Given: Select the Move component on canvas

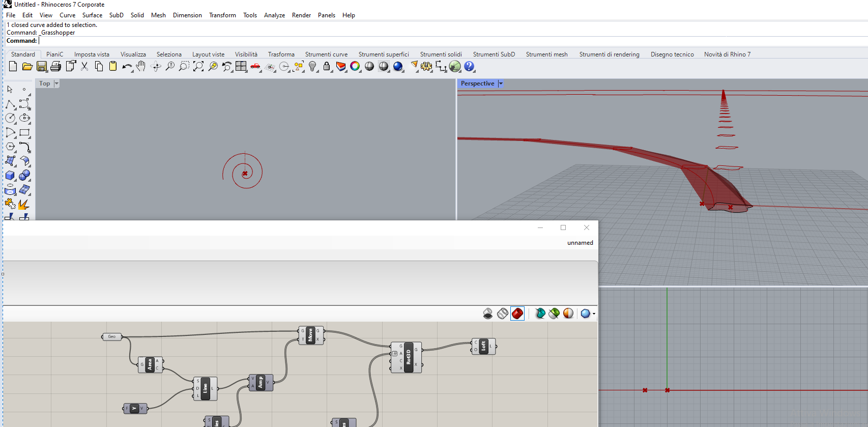Looking at the screenshot, I should point(310,335).
